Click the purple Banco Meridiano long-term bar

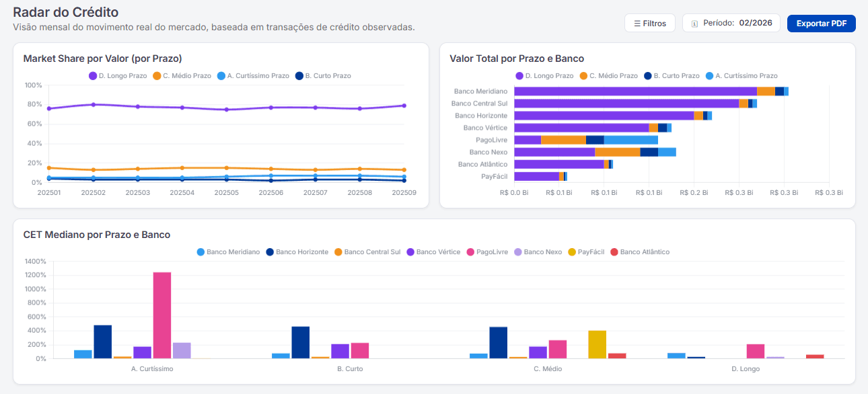pyautogui.click(x=635, y=91)
